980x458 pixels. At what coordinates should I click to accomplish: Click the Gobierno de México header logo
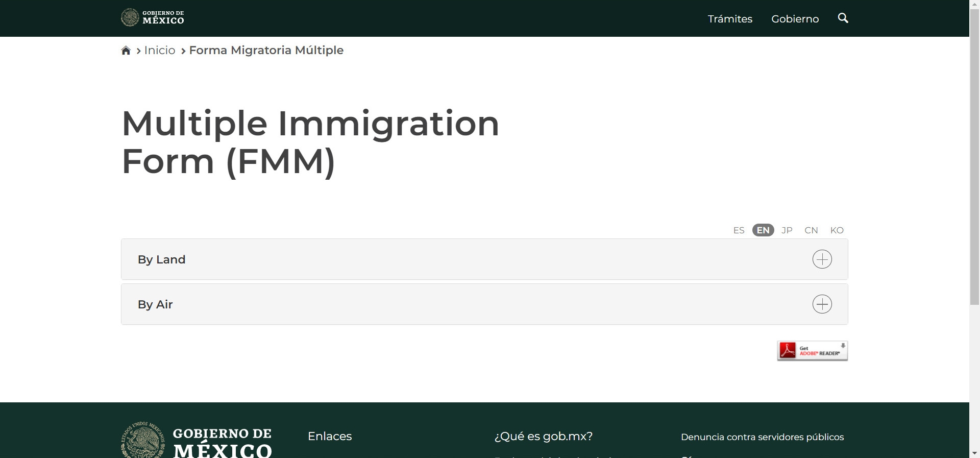[x=153, y=18]
